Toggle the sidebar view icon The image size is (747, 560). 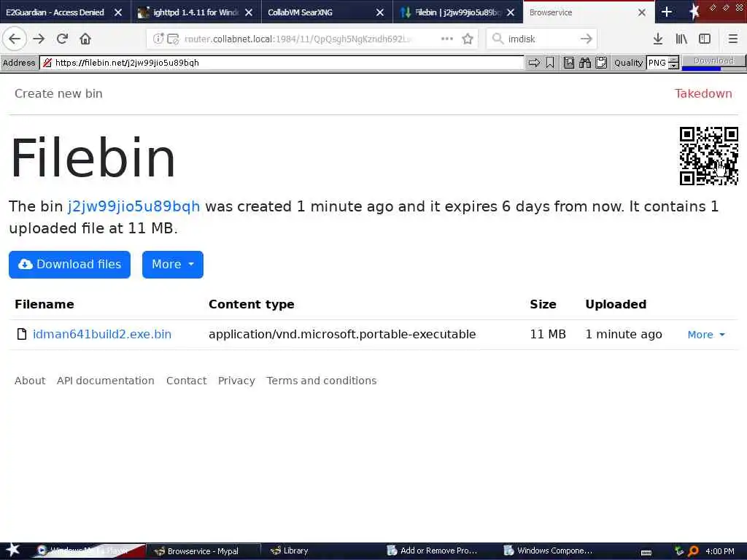705,39
